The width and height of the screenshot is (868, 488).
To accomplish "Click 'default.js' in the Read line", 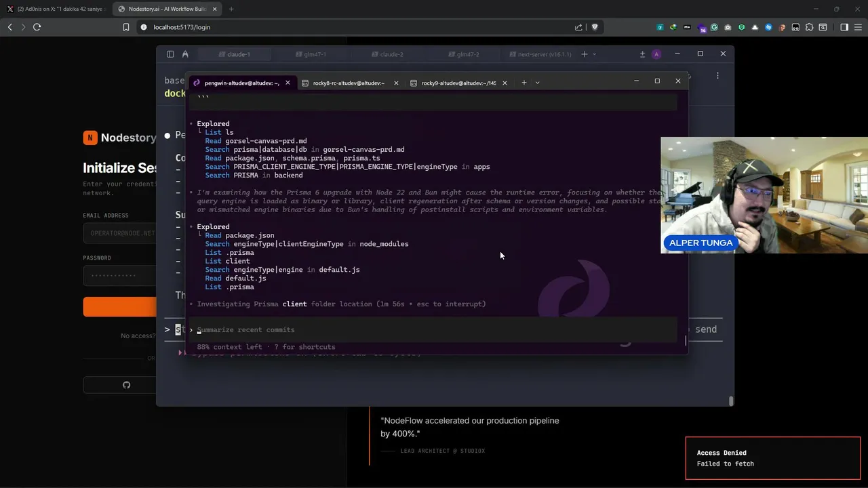I will pos(245,278).
